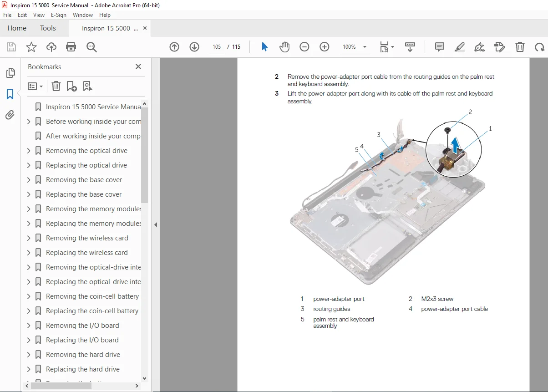Screen dimensions: 548x392
Task: Jump to Replacing the hard drive
Action: click(x=83, y=369)
